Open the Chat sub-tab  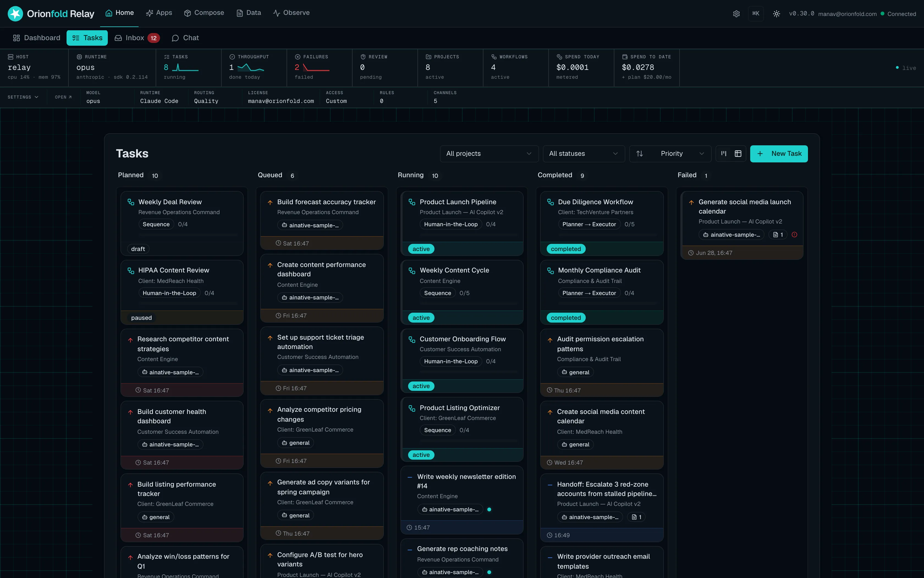click(186, 38)
